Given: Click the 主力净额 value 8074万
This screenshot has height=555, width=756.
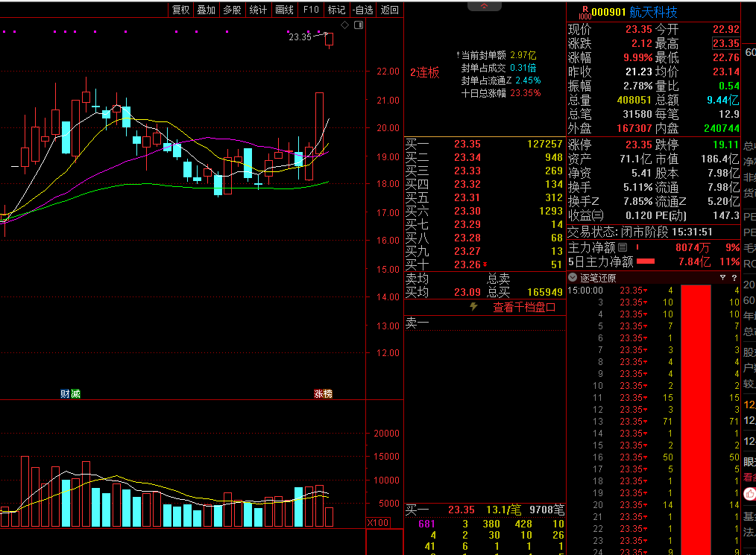Looking at the screenshot, I should (x=693, y=247).
